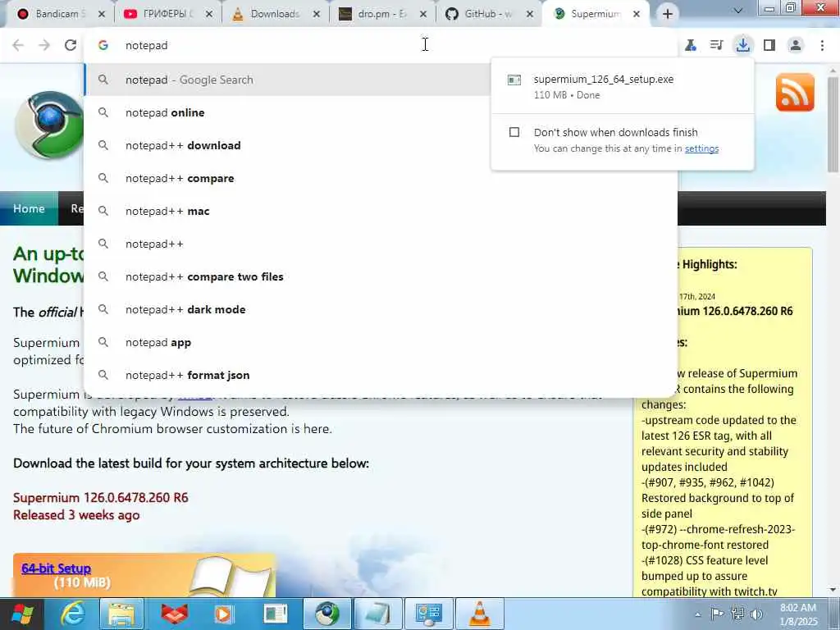
Task: Select the 'notepad++ dark mode' suggestion
Action: pos(381,309)
